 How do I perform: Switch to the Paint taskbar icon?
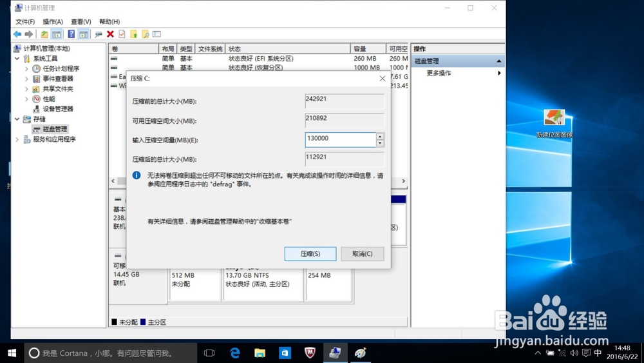click(x=360, y=353)
